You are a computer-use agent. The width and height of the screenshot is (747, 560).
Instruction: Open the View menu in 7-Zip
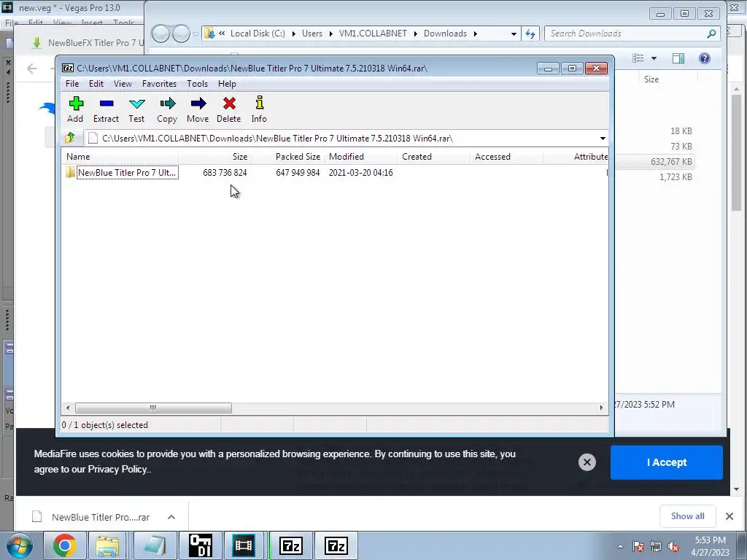coord(123,84)
